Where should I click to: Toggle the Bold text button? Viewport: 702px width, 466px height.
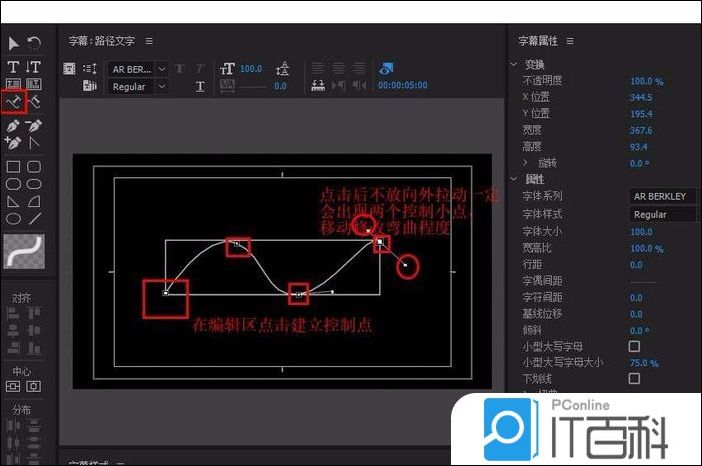tap(180, 68)
